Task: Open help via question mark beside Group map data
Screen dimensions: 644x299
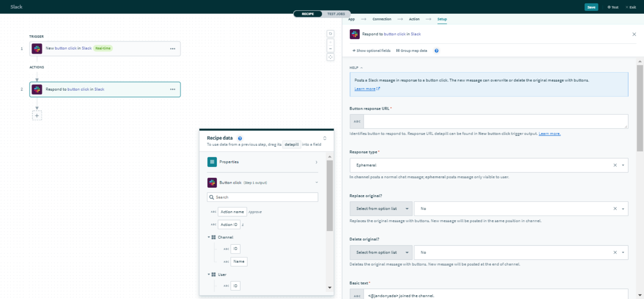Action: [x=437, y=51]
